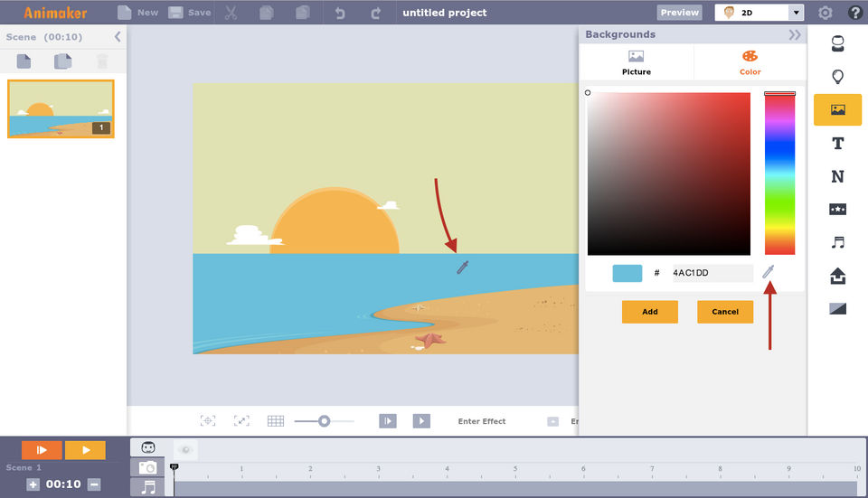Toggle the grid overlay icon
The width and height of the screenshot is (868, 498).
[x=275, y=421]
